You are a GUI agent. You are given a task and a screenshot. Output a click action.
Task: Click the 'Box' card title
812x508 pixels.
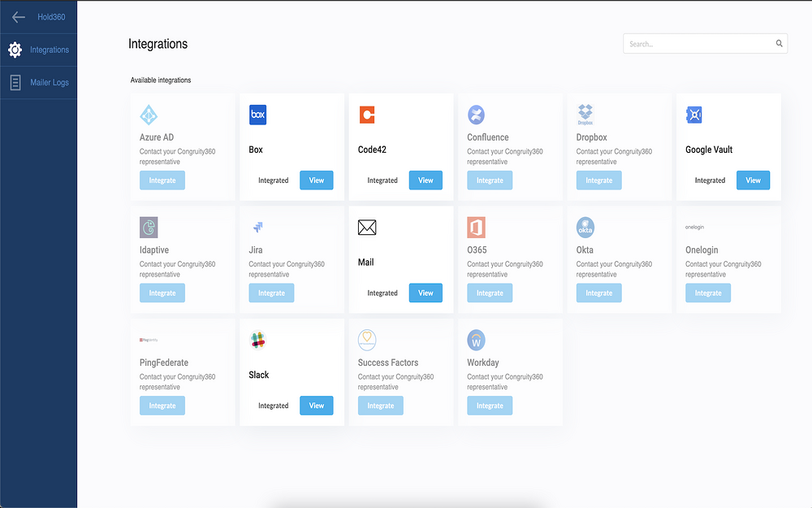[x=255, y=150]
